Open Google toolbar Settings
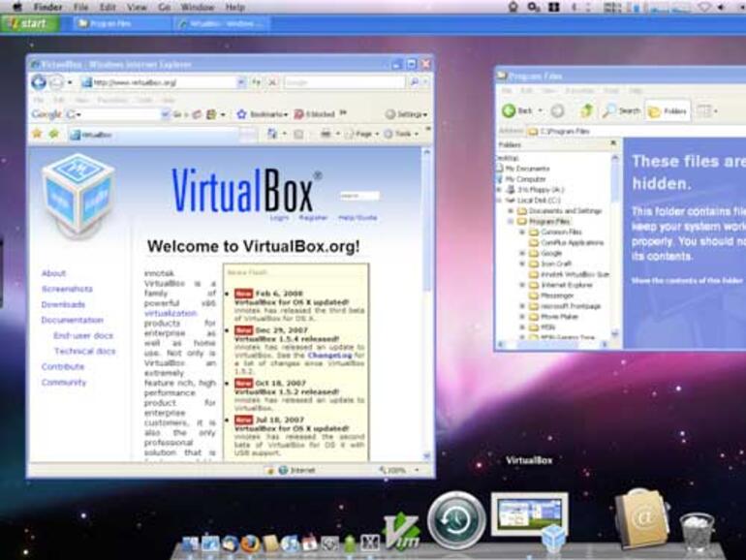This screenshot has width=746, height=560. click(406, 114)
